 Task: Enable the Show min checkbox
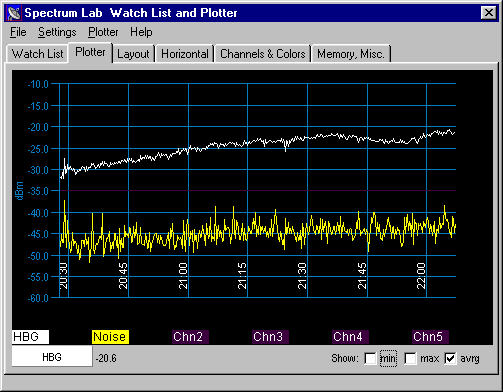pyautogui.click(x=370, y=359)
